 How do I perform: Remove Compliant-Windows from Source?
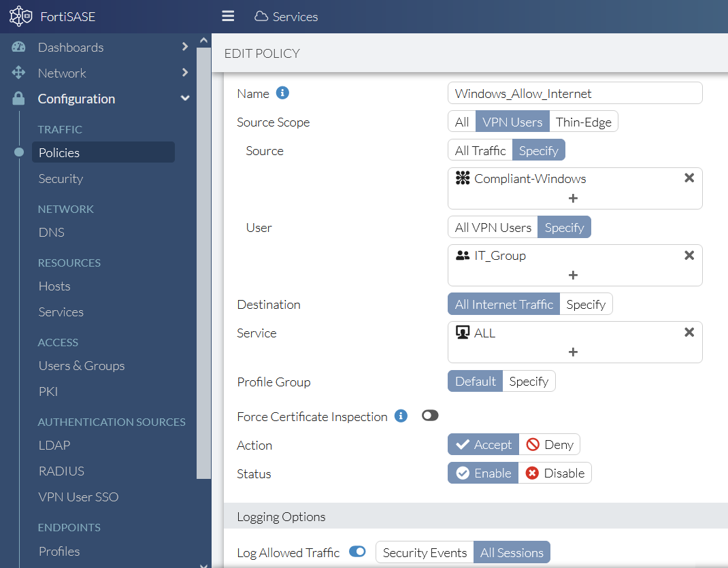click(x=689, y=178)
